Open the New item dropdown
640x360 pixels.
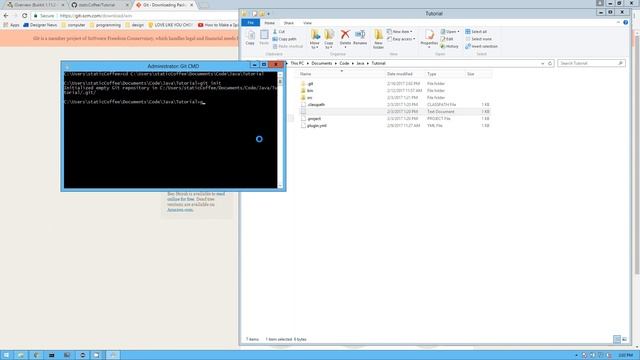400,31
